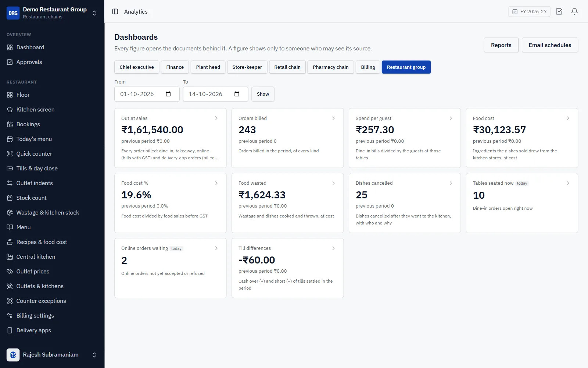Click the Outlets & kitchens utensils icon

tap(10, 286)
